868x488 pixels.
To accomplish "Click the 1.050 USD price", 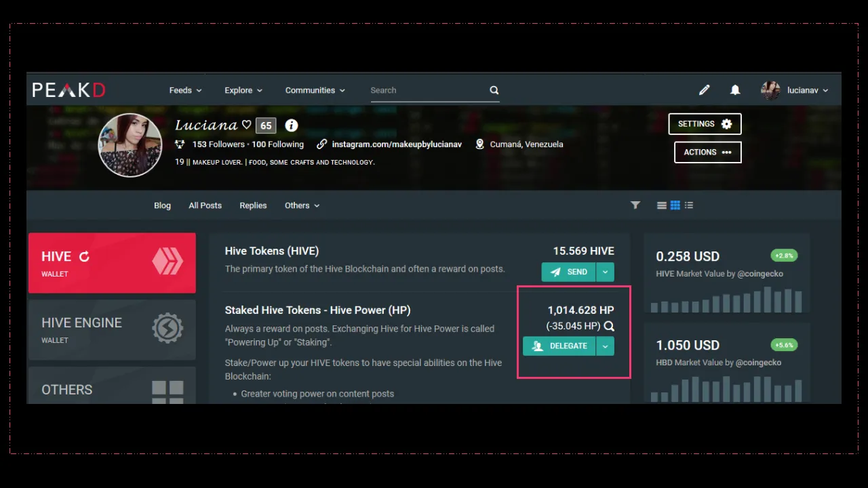I will (x=688, y=345).
